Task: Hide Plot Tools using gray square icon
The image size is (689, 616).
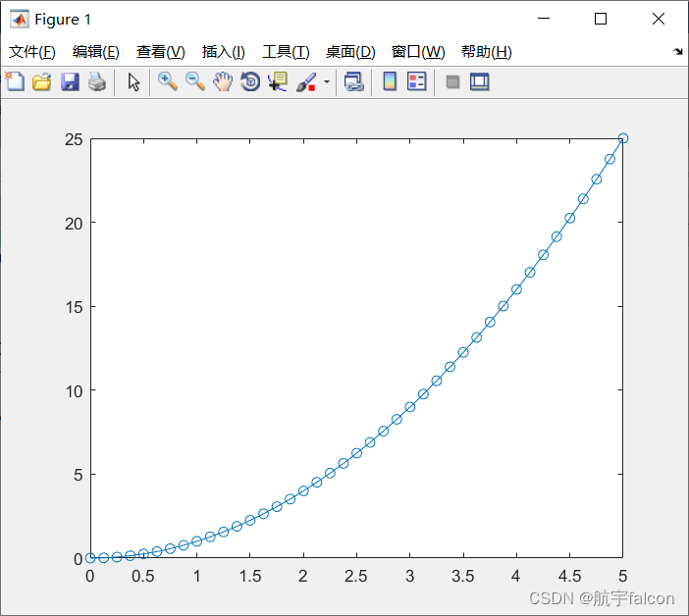Action: (452, 82)
